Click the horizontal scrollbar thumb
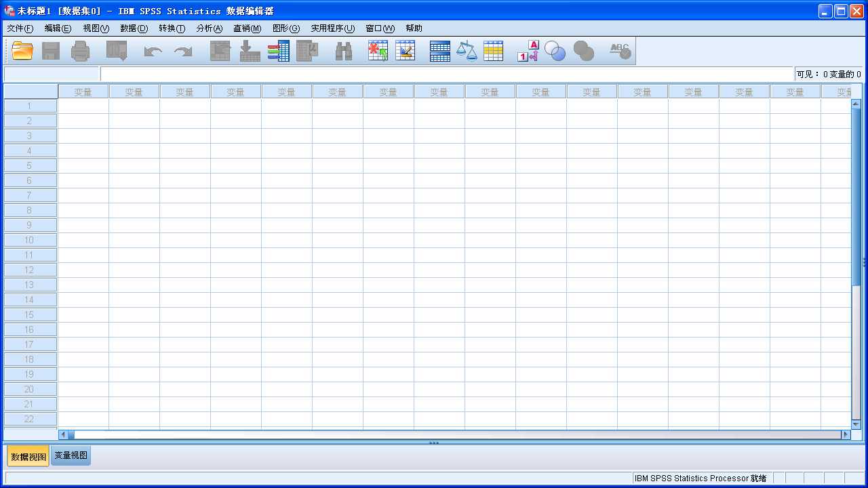Viewport: 868px width, 488px height. (x=71, y=434)
